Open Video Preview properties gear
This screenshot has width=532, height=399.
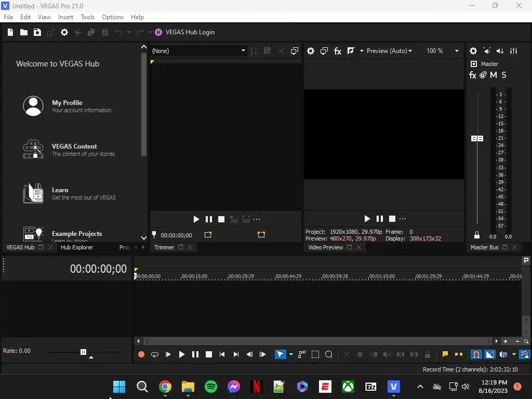[x=311, y=51]
